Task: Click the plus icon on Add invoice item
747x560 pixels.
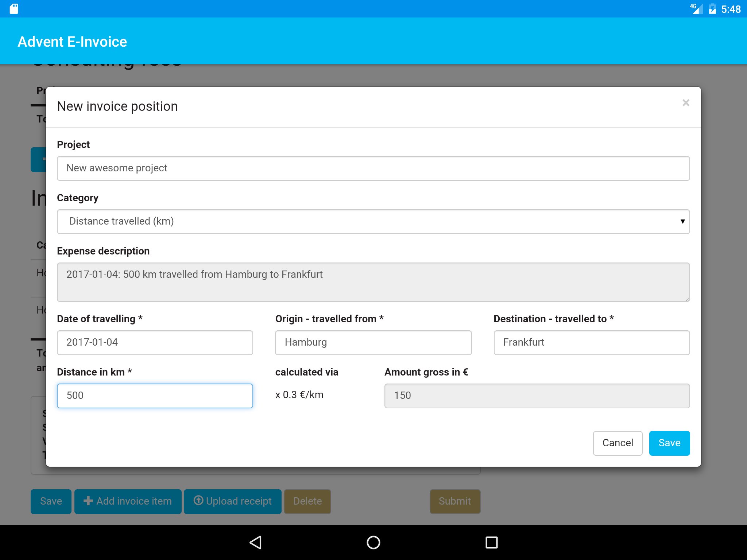Action: [88, 501]
